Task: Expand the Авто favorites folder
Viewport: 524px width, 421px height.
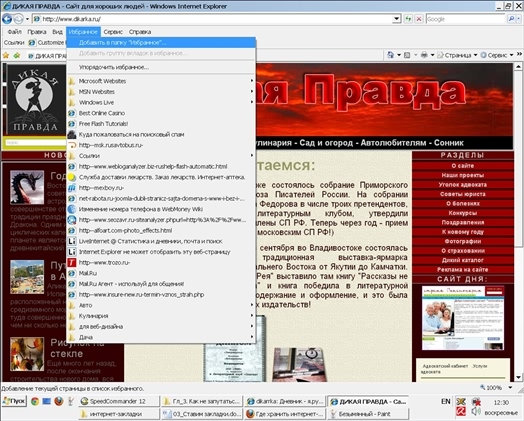Action: 161,305
